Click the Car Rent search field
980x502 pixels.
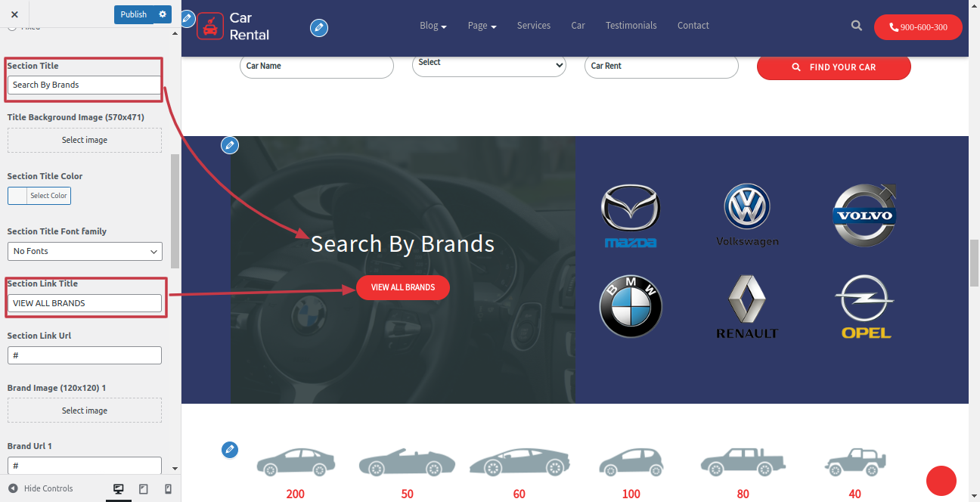[x=662, y=66]
